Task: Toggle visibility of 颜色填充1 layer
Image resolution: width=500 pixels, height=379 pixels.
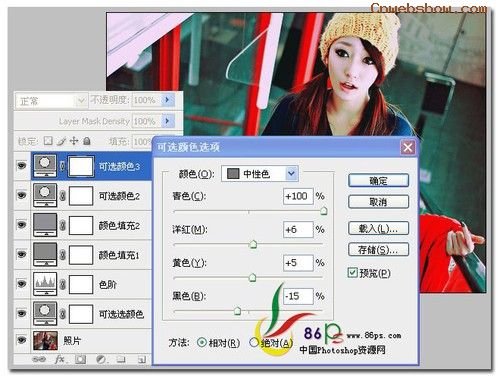Action: (22, 254)
